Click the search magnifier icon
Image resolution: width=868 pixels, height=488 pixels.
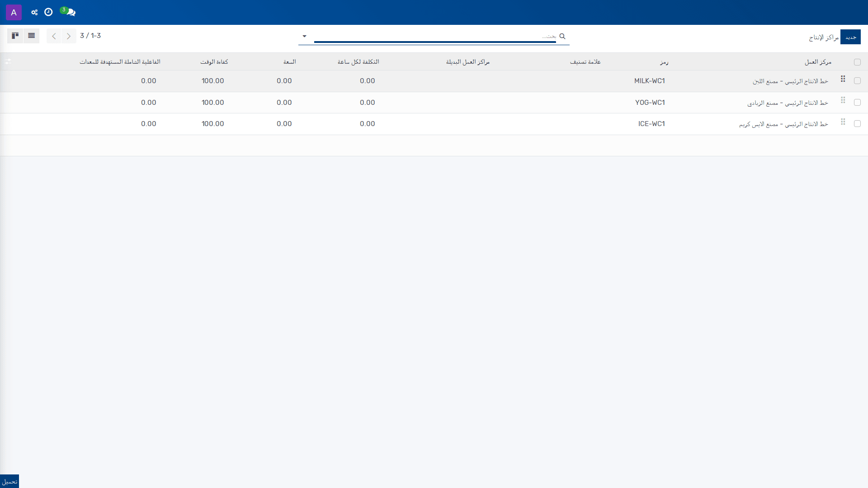coord(562,36)
